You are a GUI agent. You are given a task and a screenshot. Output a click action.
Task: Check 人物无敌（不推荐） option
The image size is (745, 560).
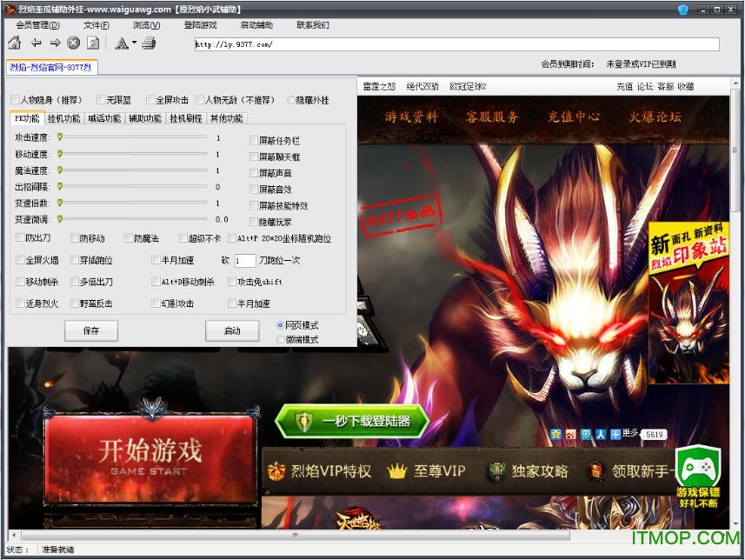point(200,100)
